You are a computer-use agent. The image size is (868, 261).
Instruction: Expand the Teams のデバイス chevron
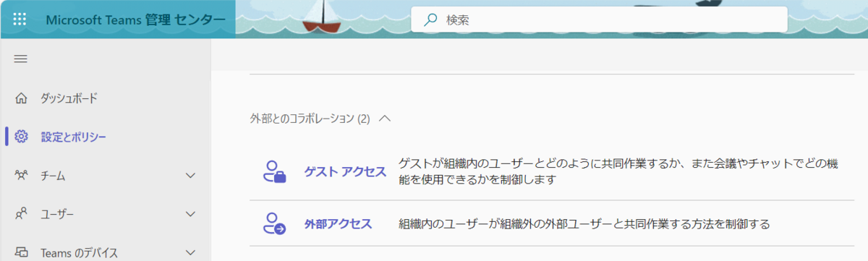[191, 252]
